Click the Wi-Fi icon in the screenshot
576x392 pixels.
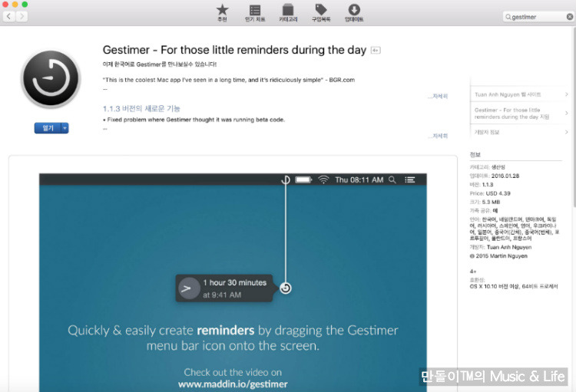[x=323, y=180]
